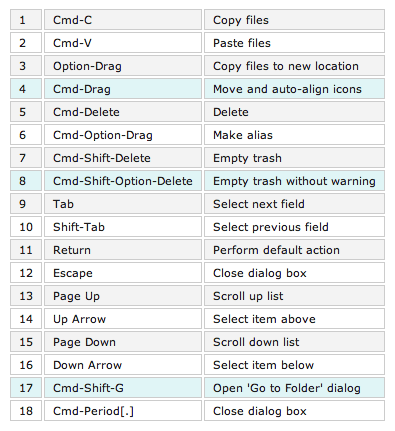Select the Make alias description

coord(294,135)
